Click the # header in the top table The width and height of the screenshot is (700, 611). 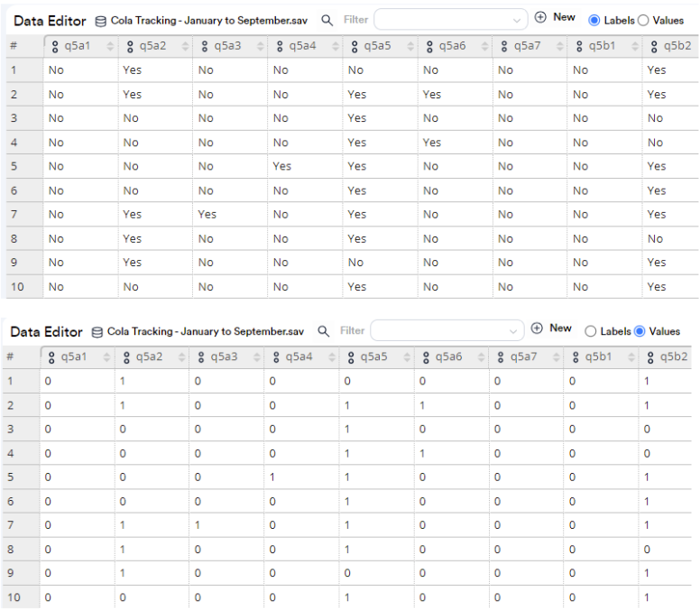tap(14, 45)
